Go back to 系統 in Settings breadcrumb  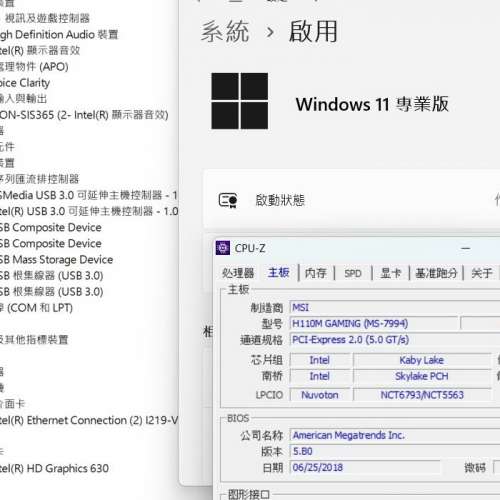[225, 31]
